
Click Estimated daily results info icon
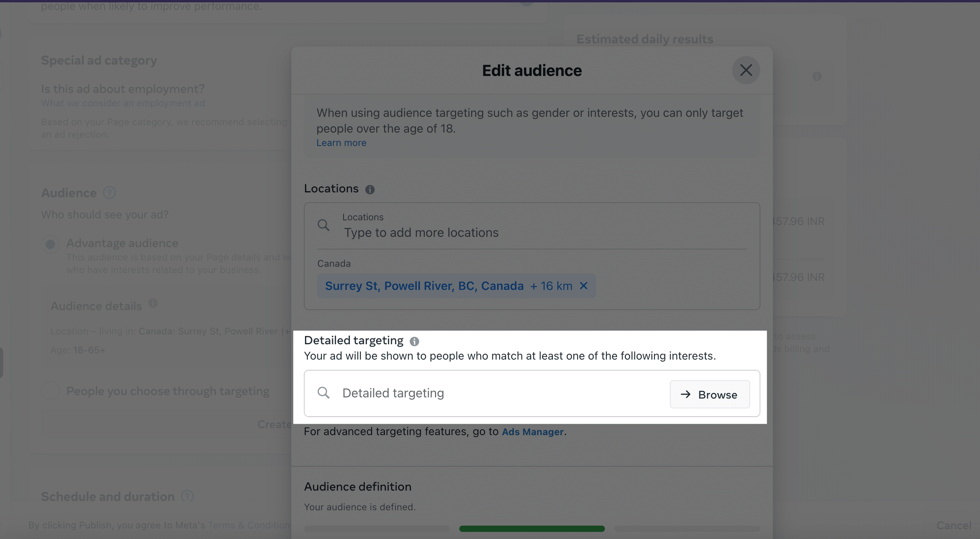(x=817, y=76)
